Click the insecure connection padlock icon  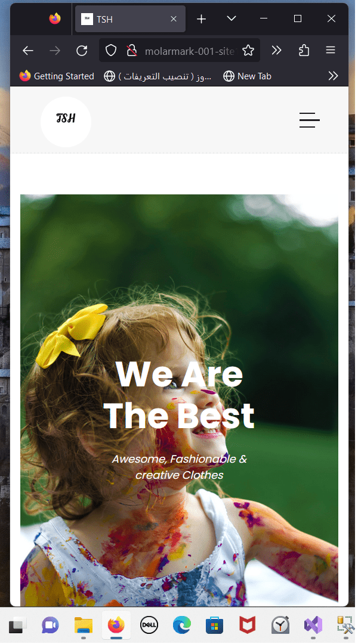coord(131,51)
